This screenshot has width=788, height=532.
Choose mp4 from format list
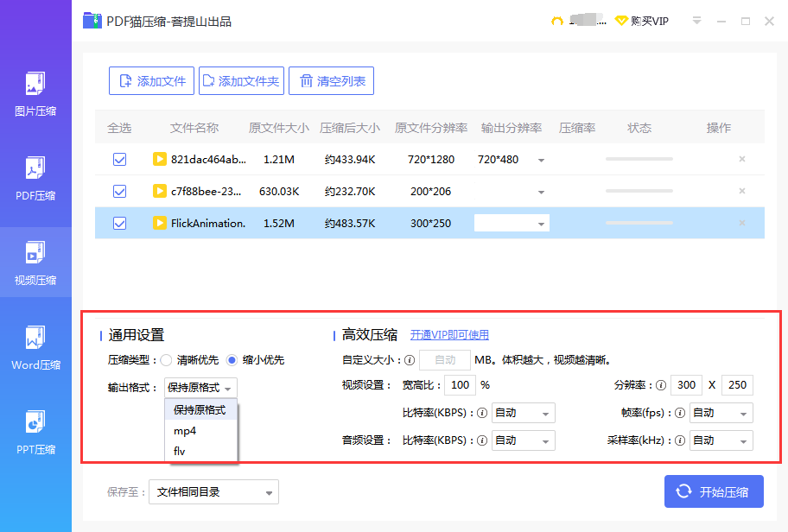200,431
